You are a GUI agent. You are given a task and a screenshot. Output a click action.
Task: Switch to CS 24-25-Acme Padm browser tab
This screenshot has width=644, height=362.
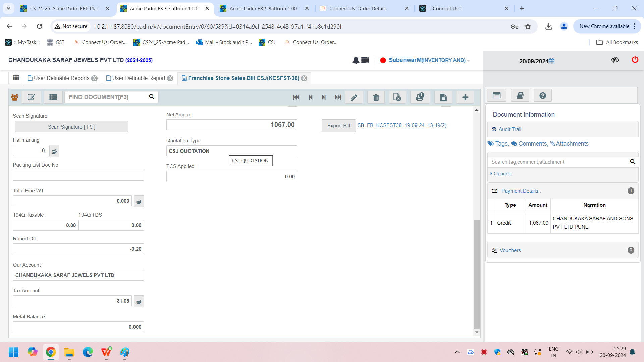point(65,8)
